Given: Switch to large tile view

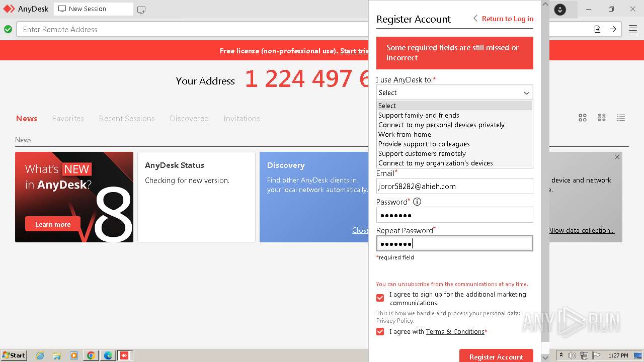Looking at the screenshot, I should [583, 118].
